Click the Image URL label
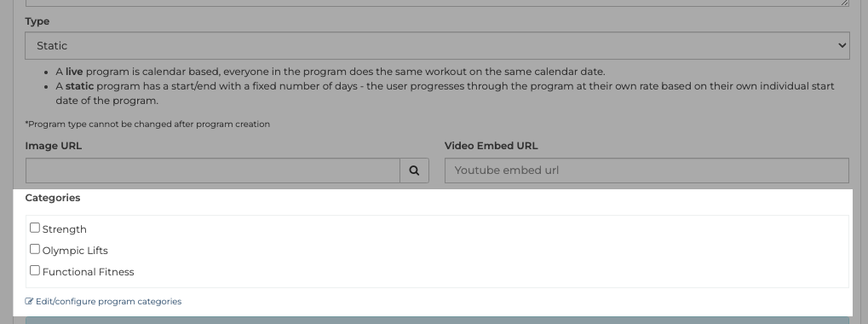 tap(53, 146)
